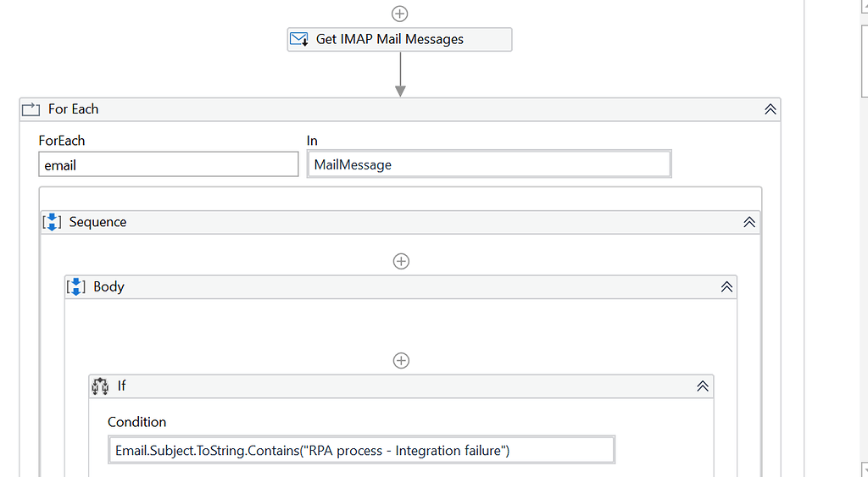Collapse the Sequence activity

[748, 222]
